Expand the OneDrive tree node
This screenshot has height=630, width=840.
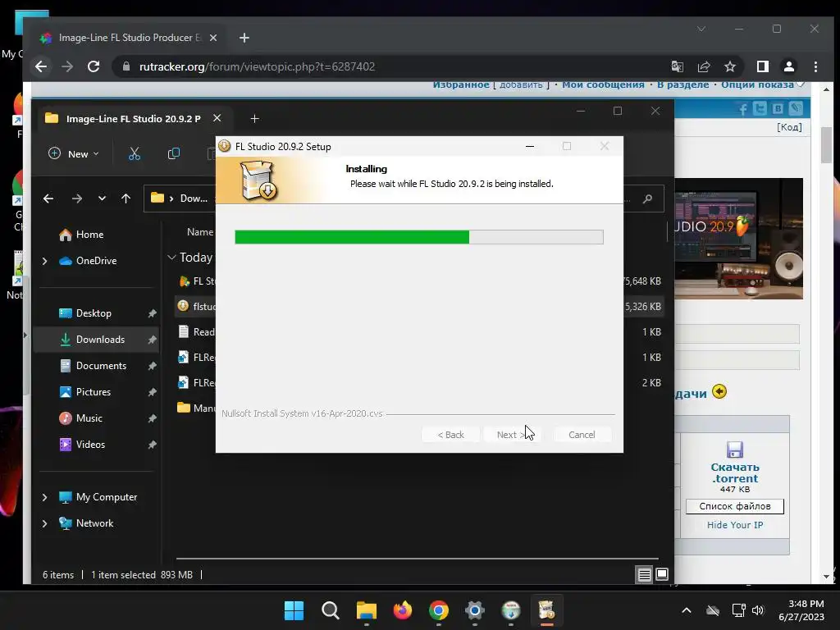point(45,261)
